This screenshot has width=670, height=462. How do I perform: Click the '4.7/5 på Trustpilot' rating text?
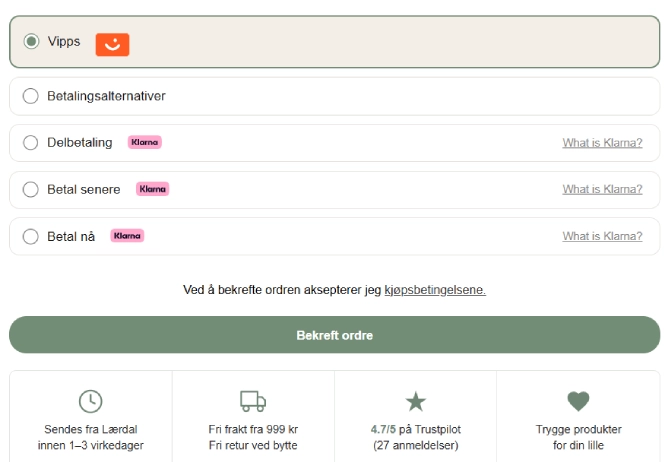pyautogui.click(x=416, y=429)
